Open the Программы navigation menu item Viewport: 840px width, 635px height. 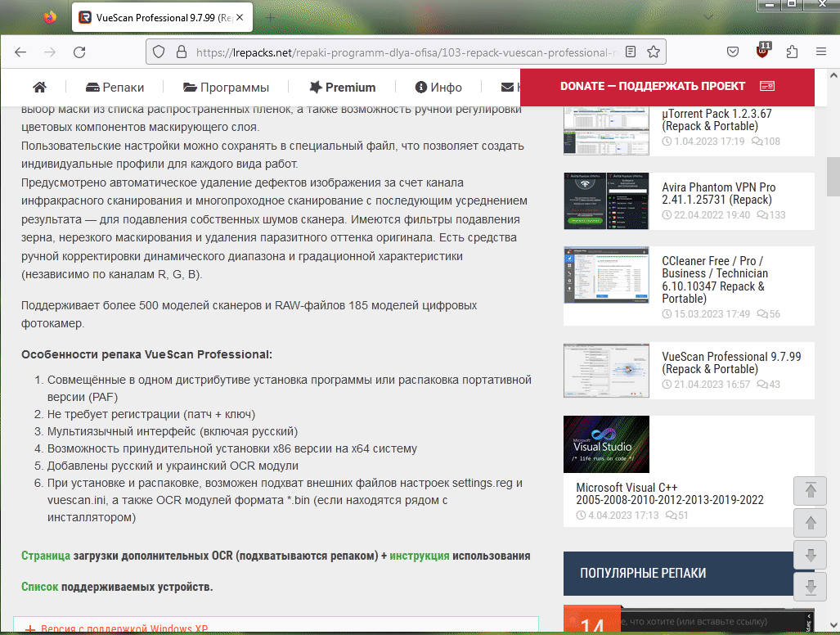[x=226, y=88]
